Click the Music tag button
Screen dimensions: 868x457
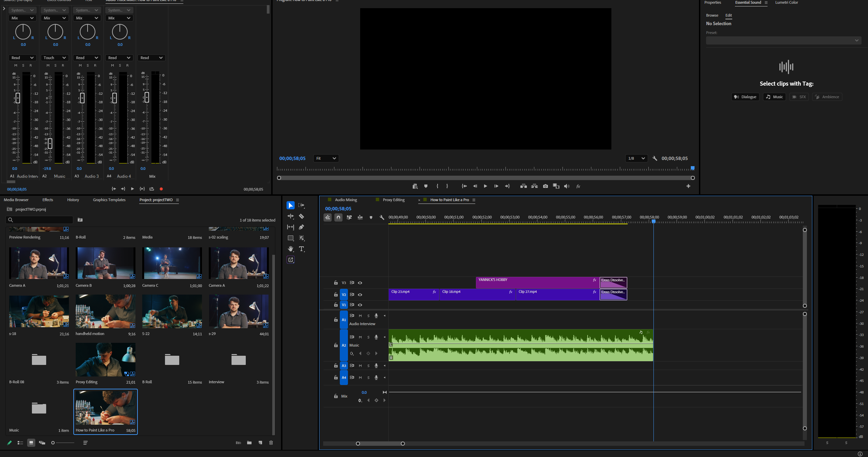[x=774, y=97]
